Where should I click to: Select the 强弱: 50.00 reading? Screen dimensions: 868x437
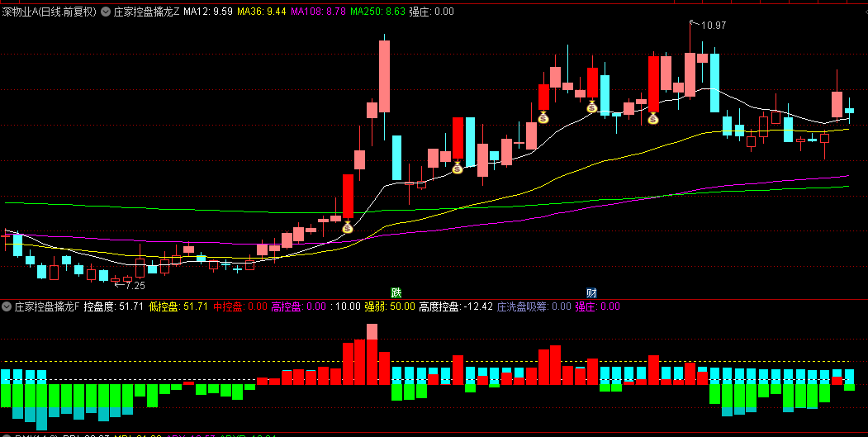[x=389, y=306]
